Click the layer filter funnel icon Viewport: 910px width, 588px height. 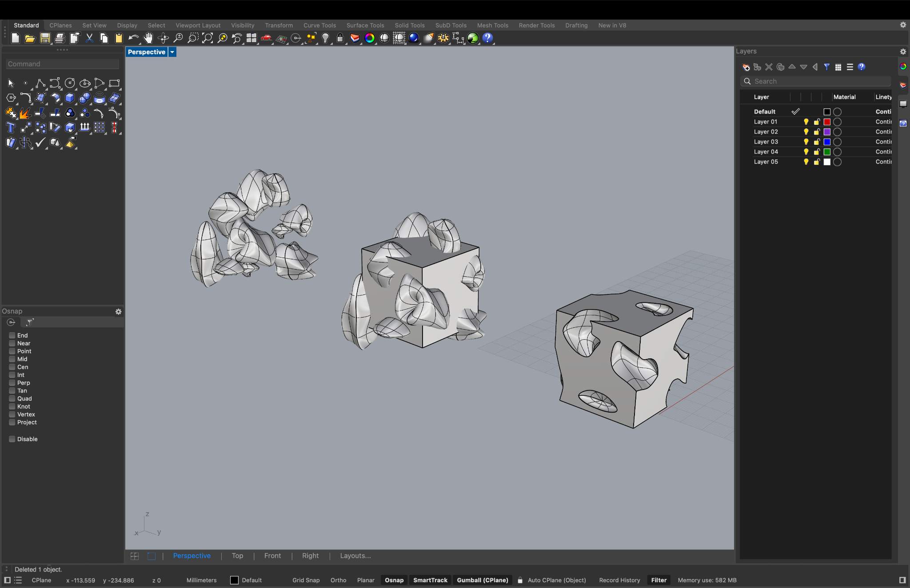pos(826,67)
